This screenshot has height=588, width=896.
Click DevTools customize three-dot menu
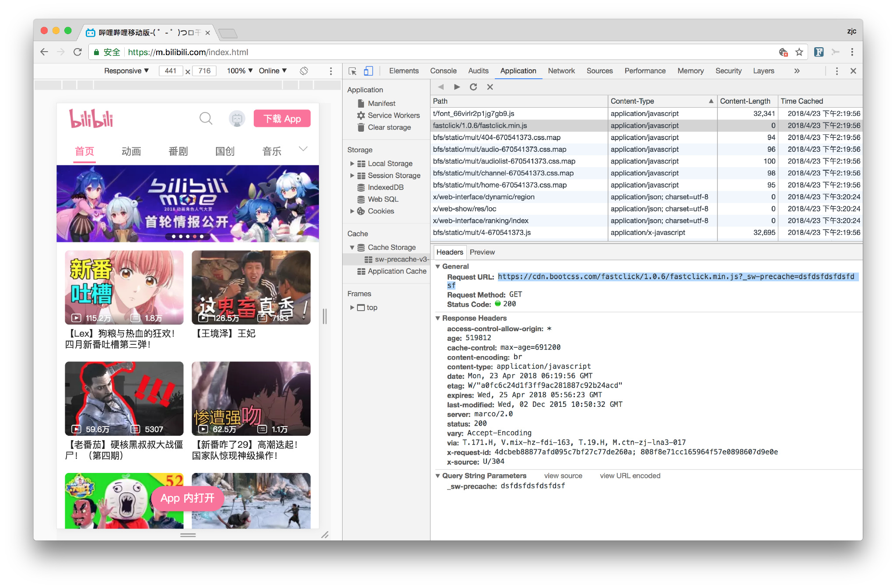836,71
